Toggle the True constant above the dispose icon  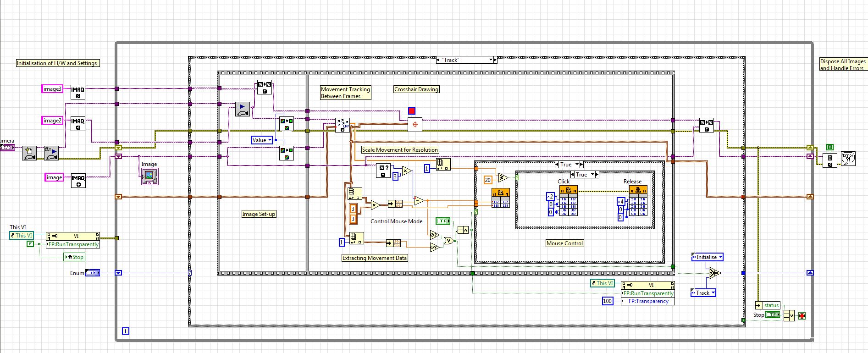[x=830, y=147]
